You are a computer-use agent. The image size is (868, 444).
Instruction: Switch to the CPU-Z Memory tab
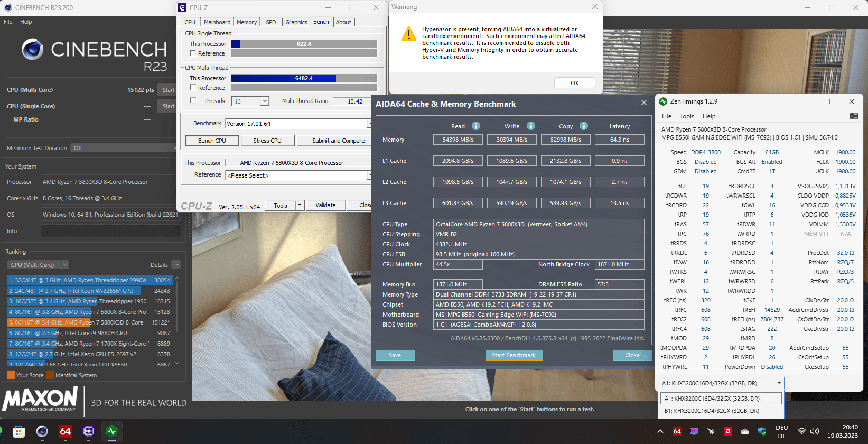(247, 22)
